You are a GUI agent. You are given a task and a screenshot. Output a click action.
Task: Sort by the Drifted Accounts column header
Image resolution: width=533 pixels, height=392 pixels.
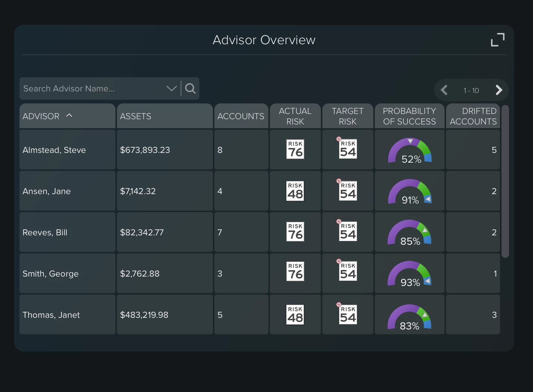click(x=473, y=116)
